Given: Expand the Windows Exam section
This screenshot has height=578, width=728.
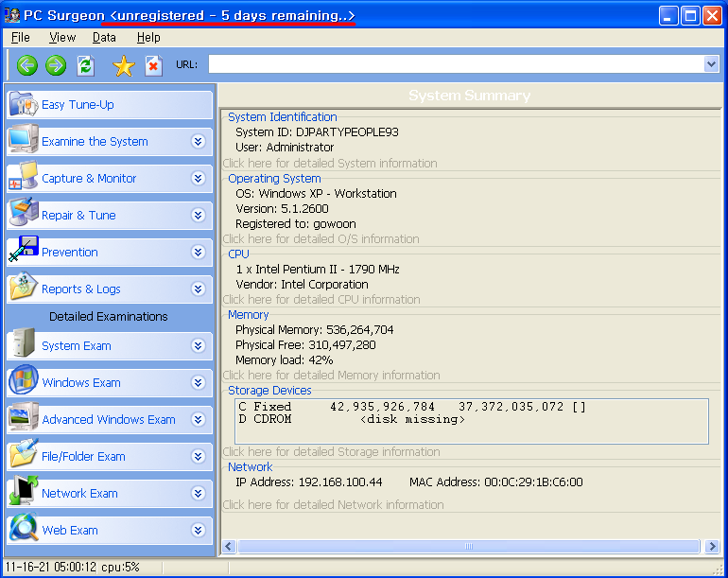Looking at the screenshot, I should pos(199,382).
